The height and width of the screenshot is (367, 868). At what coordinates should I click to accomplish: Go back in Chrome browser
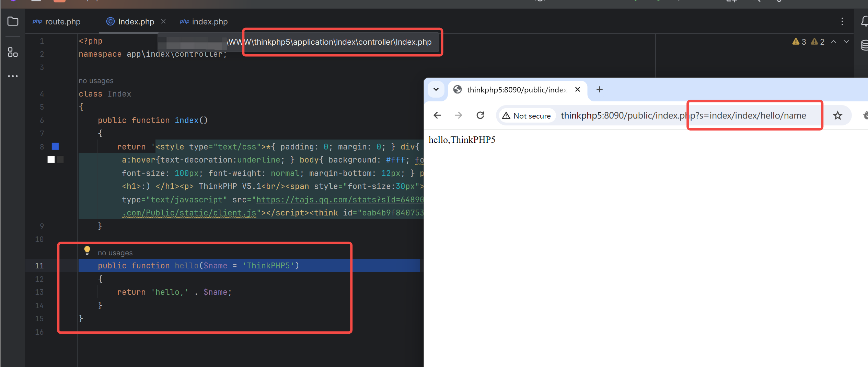click(x=437, y=115)
